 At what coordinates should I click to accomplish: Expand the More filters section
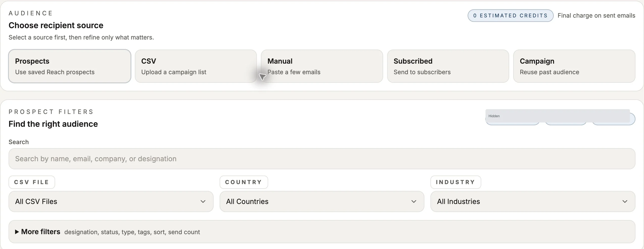tap(322, 232)
